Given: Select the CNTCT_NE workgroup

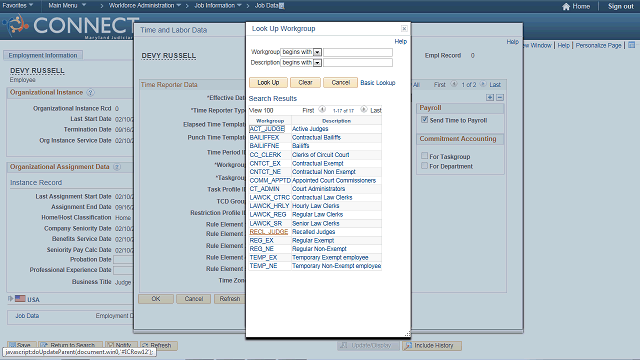Looking at the screenshot, I should (x=265, y=172).
